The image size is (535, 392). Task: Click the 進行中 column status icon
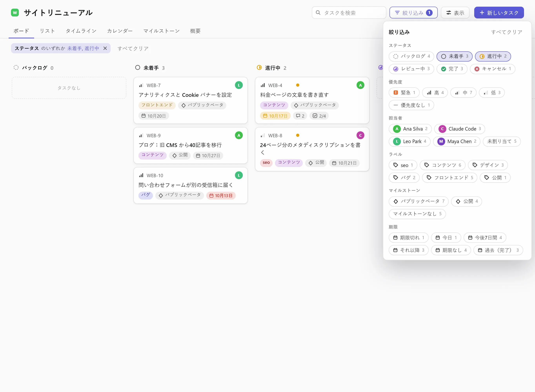click(259, 68)
